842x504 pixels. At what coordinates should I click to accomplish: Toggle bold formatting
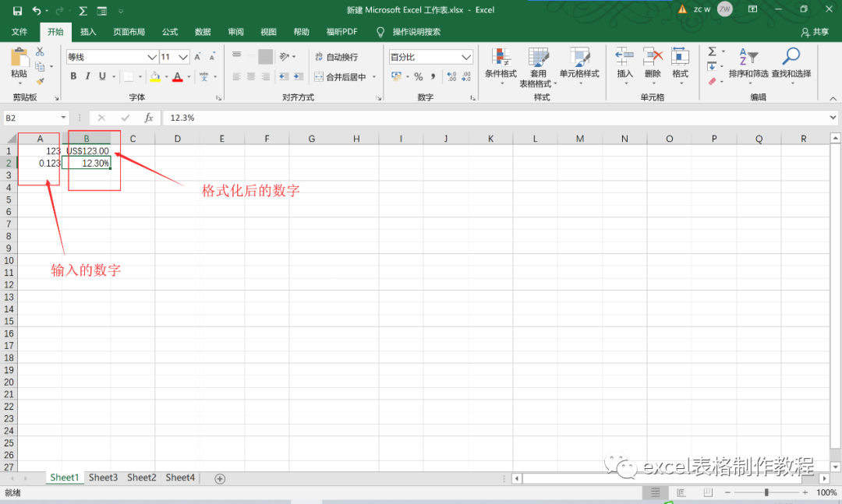tap(73, 76)
